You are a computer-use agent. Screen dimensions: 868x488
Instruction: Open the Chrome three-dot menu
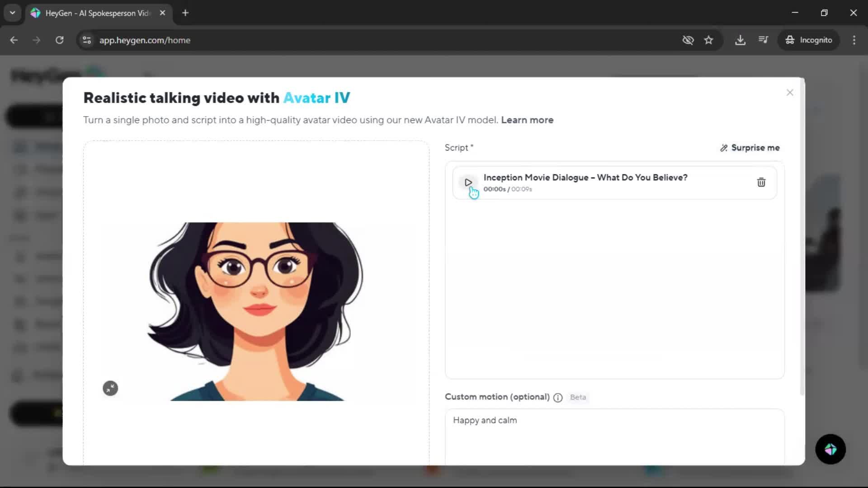[854, 40]
